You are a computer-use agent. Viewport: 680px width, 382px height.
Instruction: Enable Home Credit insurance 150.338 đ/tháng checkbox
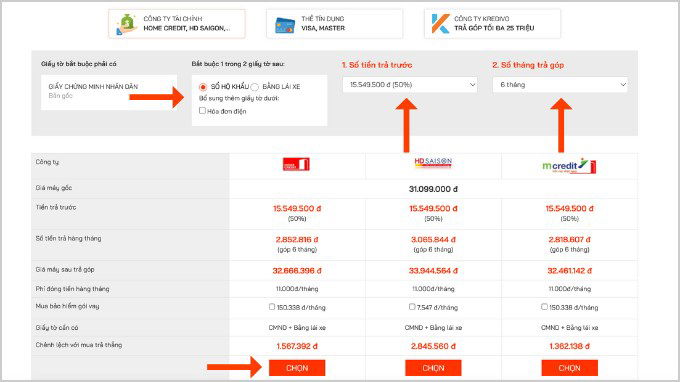click(271, 307)
